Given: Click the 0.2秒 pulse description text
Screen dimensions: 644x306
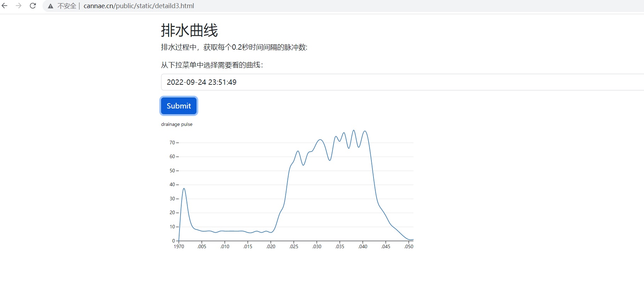Looking at the screenshot, I should click(234, 47).
